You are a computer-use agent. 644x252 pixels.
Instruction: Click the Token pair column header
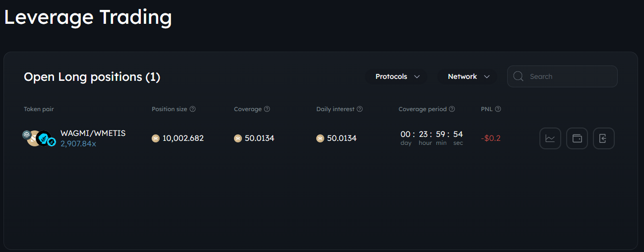tap(39, 109)
